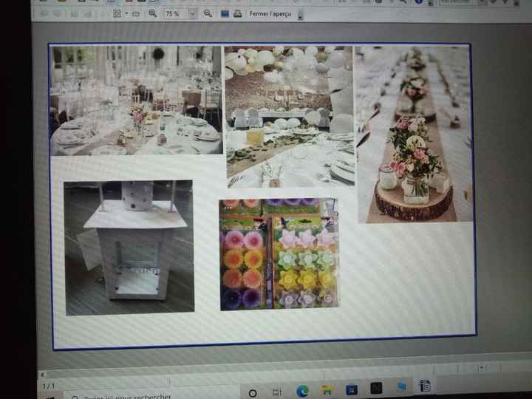Toggle full screen preview icon
Viewport: 532px width, 399px height.
[225, 13]
